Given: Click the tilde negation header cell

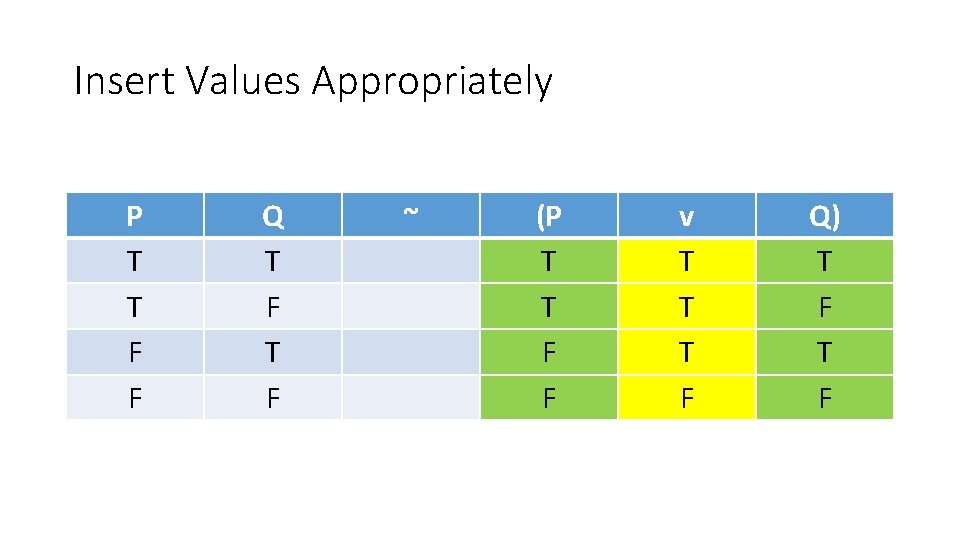Looking at the screenshot, I should pyautogui.click(x=411, y=215).
